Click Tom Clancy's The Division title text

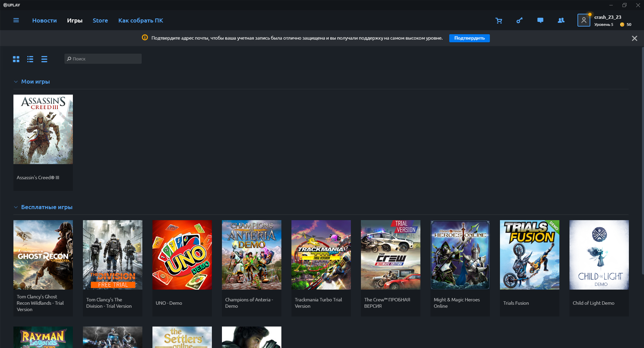[109, 303]
